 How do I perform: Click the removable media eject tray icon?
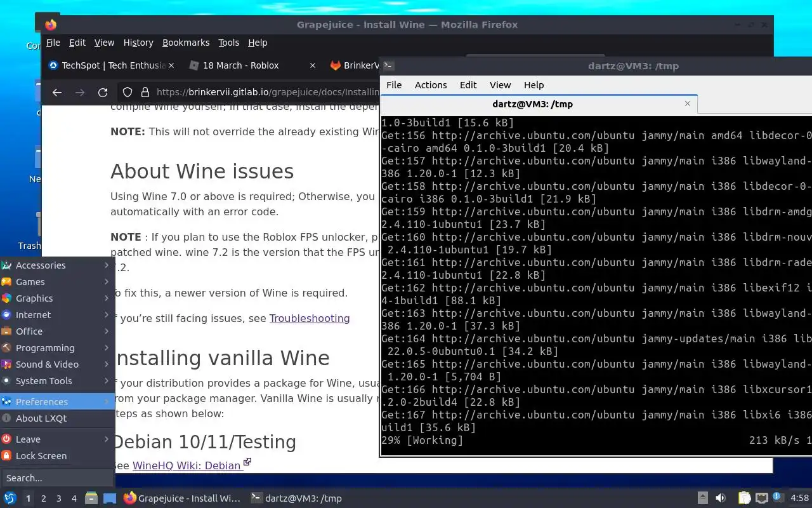(x=703, y=498)
